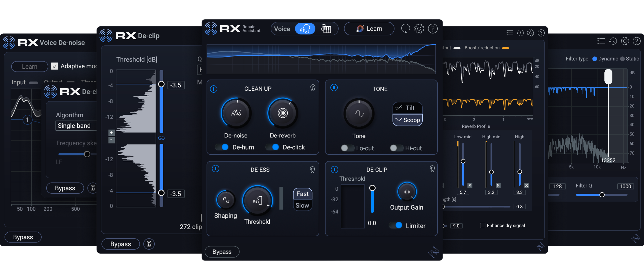
Task: Click Learn in Voice De-noise window
Action: click(30, 67)
